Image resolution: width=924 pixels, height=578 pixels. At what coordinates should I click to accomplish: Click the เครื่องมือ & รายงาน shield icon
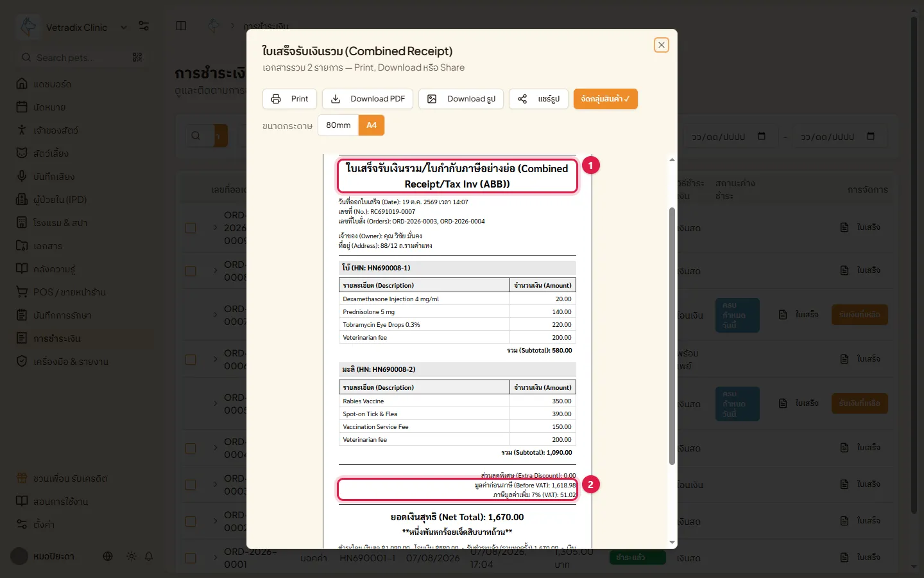coord(22,361)
